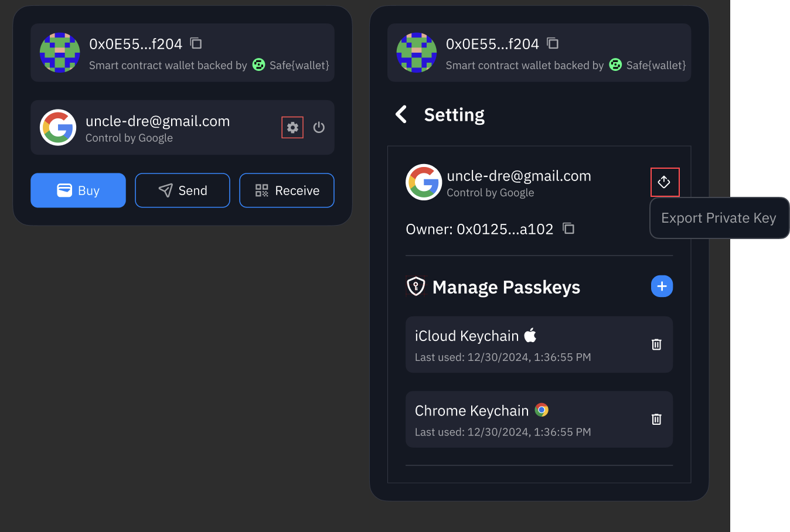Copy the wallet address 0x0E55...f204
Viewport: 790px width, 532px height.
pos(195,43)
